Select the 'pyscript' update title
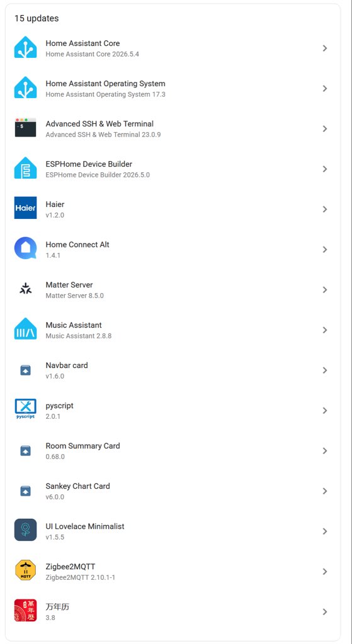Image resolution: width=352 pixels, height=644 pixels. [60, 406]
